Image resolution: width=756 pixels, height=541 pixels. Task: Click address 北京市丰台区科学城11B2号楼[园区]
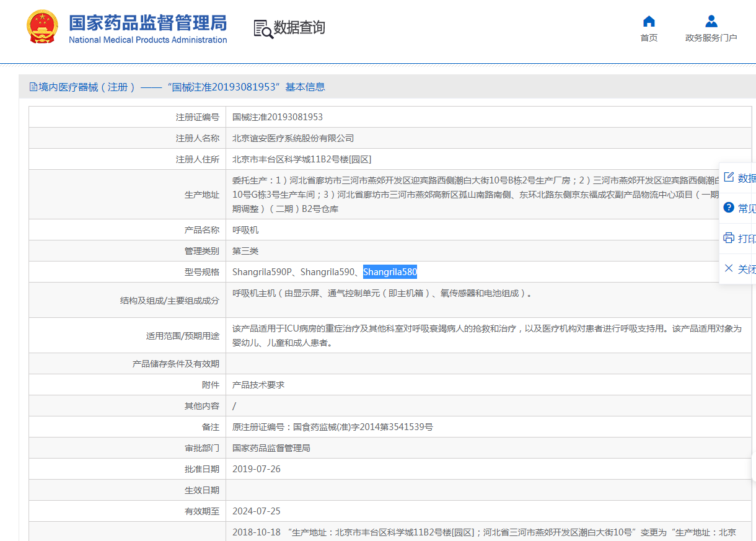tap(302, 159)
